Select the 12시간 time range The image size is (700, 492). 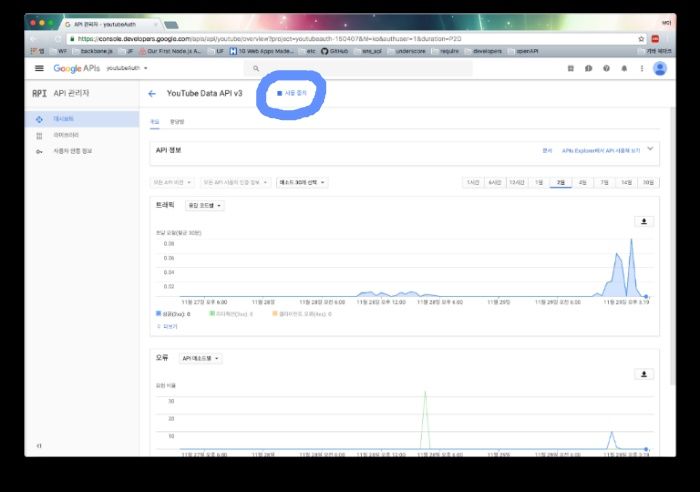[x=517, y=182]
